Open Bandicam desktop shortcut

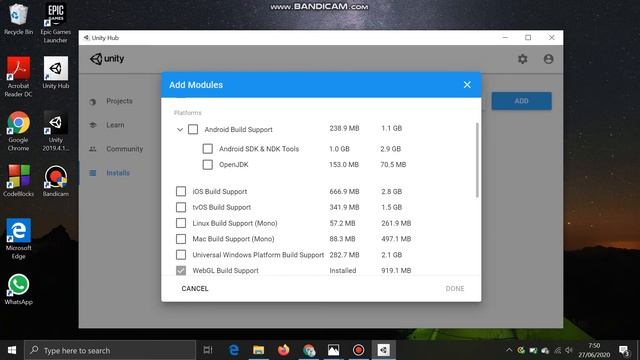pyautogui.click(x=56, y=181)
